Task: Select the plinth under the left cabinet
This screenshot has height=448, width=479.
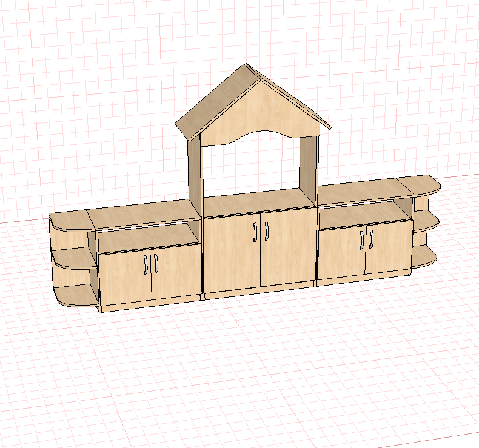Action: click(x=151, y=304)
